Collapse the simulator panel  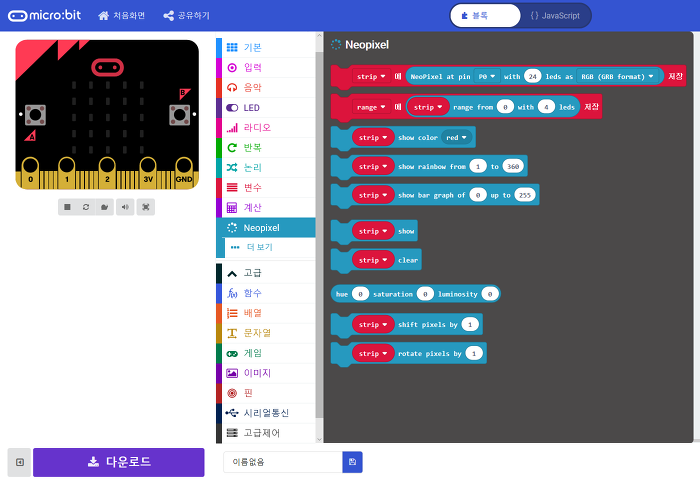pyautogui.click(x=20, y=462)
